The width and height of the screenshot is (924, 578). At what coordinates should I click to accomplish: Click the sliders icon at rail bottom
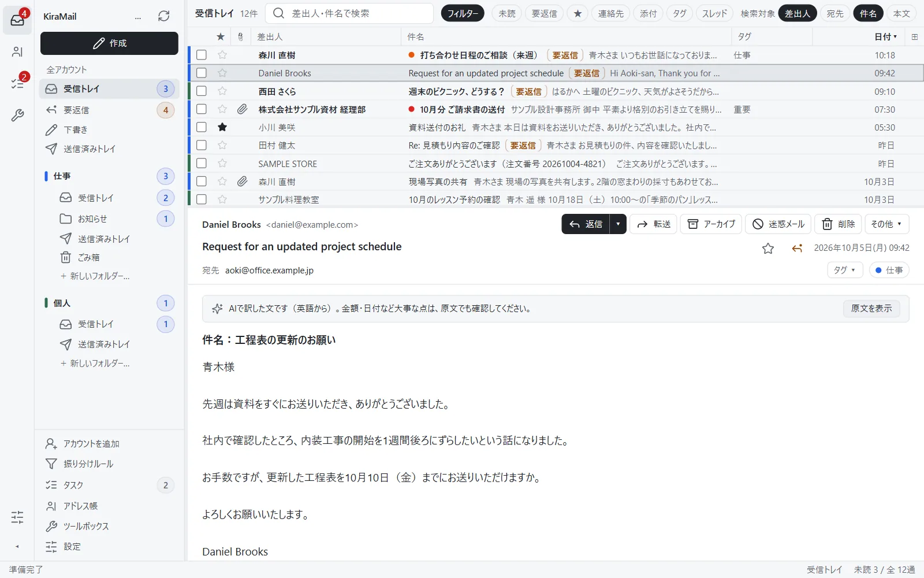(17, 517)
